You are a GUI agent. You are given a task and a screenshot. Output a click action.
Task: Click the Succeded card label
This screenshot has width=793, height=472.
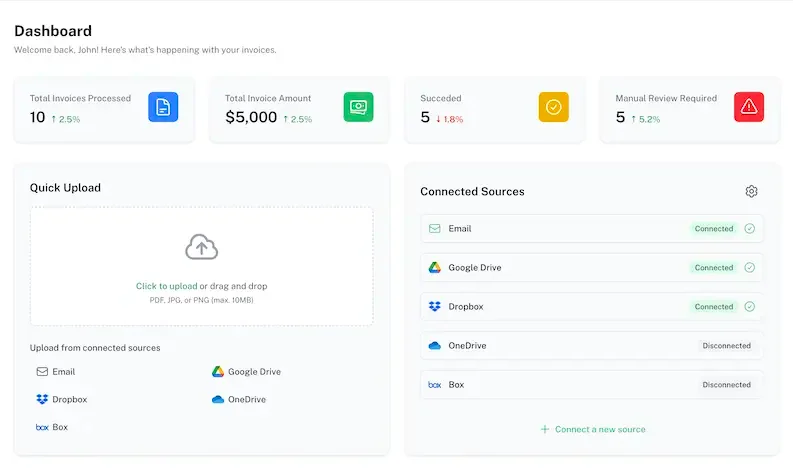coord(441,98)
